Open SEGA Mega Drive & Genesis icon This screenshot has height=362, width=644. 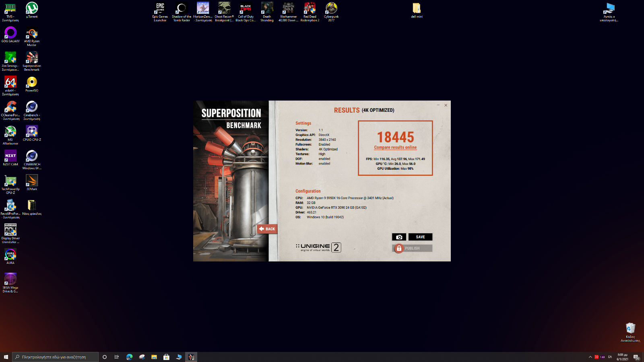tap(10, 283)
